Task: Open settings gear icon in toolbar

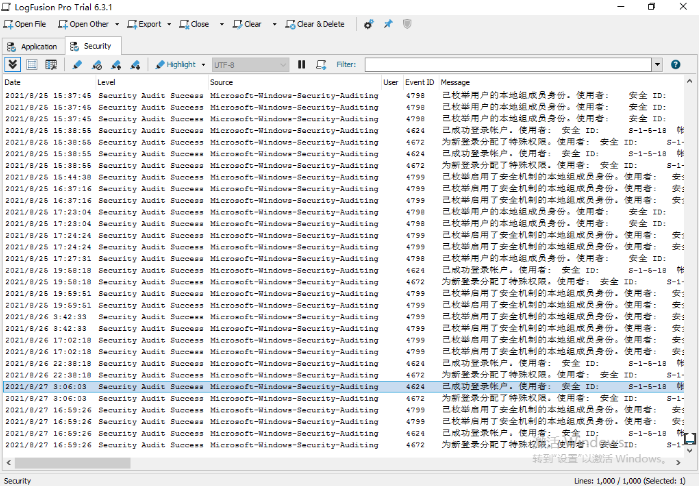Action: (368, 24)
